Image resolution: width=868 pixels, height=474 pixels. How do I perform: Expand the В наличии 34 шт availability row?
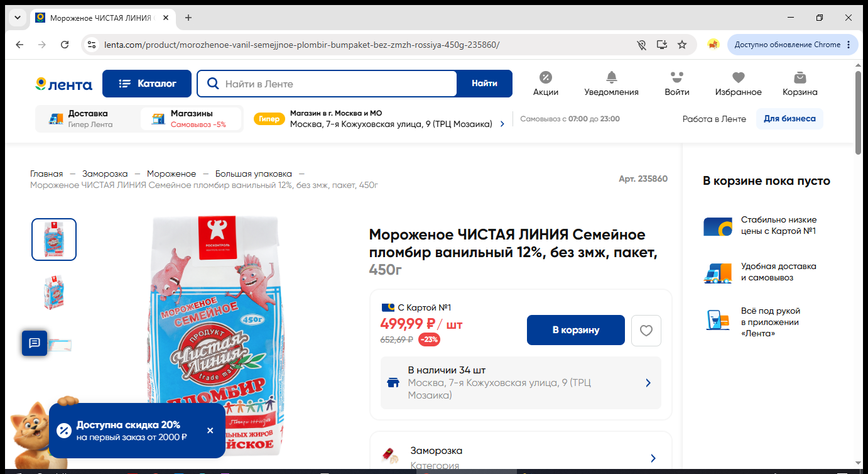click(521, 383)
